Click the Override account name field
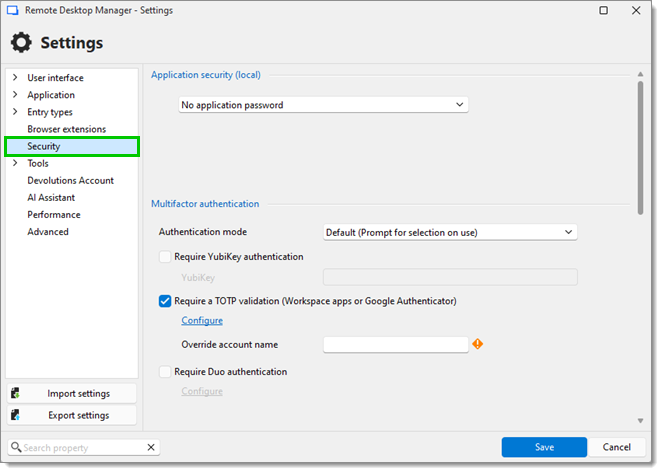Image resolution: width=662 pixels, height=473 pixels. point(396,345)
